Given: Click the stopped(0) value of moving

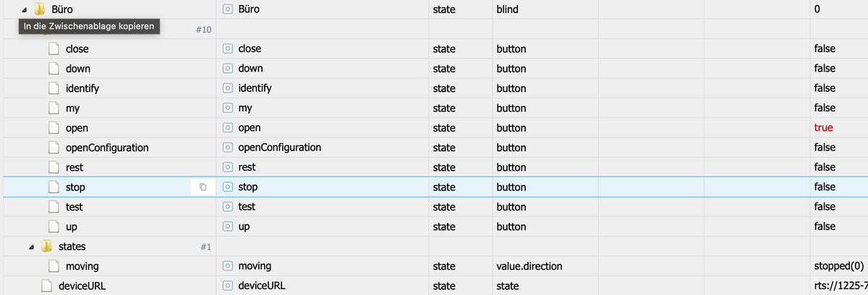Looking at the screenshot, I should [838, 266].
